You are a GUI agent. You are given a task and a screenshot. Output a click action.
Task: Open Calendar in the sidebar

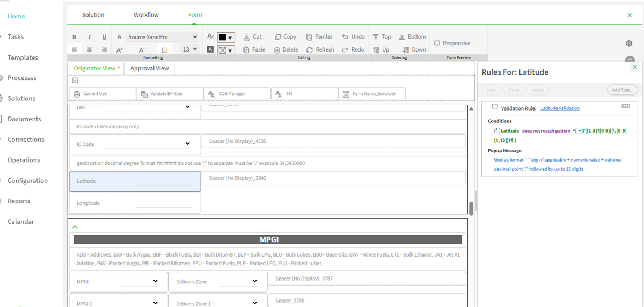20,221
